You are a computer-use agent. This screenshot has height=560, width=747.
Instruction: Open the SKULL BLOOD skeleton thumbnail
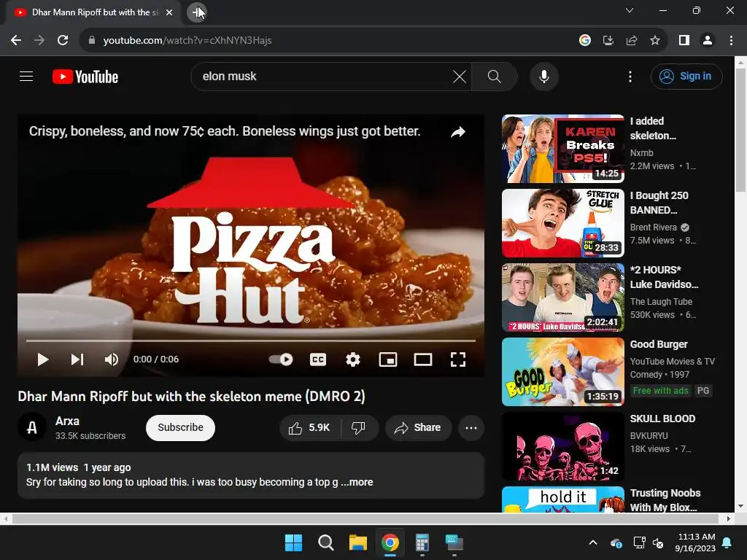pyautogui.click(x=562, y=446)
